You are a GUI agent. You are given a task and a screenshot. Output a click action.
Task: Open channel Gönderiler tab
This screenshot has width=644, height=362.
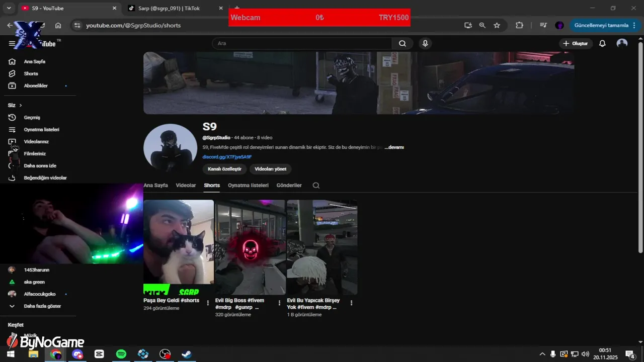pyautogui.click(x=289, y=185)
